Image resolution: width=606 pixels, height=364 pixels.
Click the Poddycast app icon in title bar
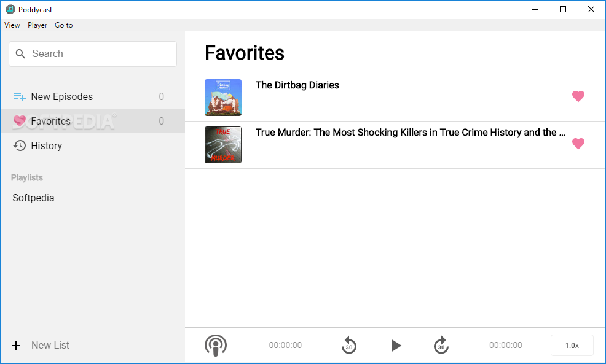click(x=10, y=9)
